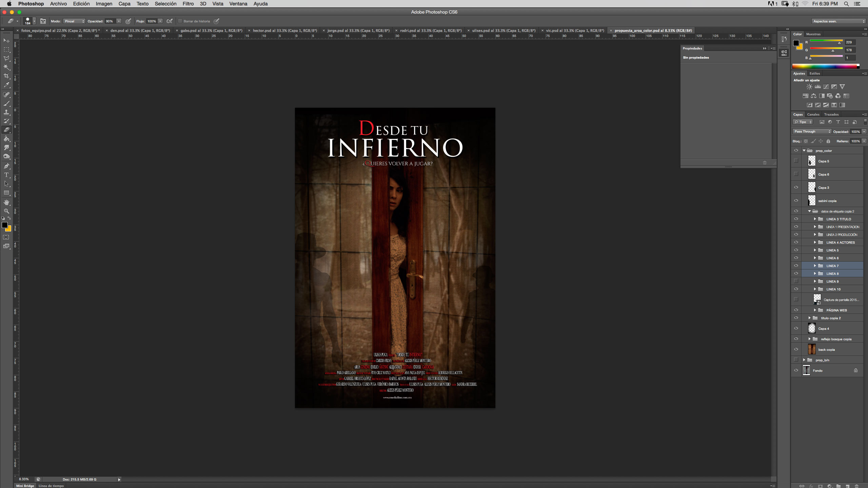
Task: Hide the Capa 3 layer
Action: 796,187
